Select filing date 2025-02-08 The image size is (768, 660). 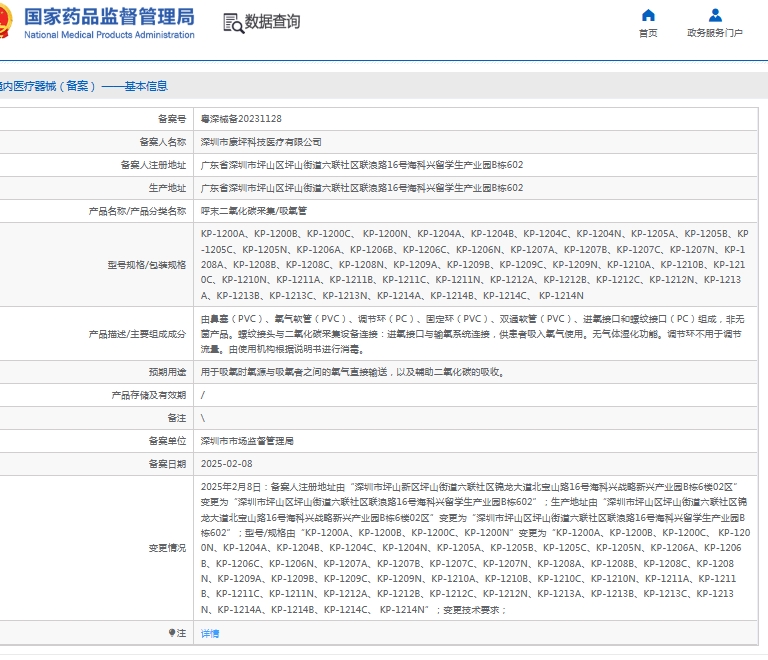coord(226,464)
